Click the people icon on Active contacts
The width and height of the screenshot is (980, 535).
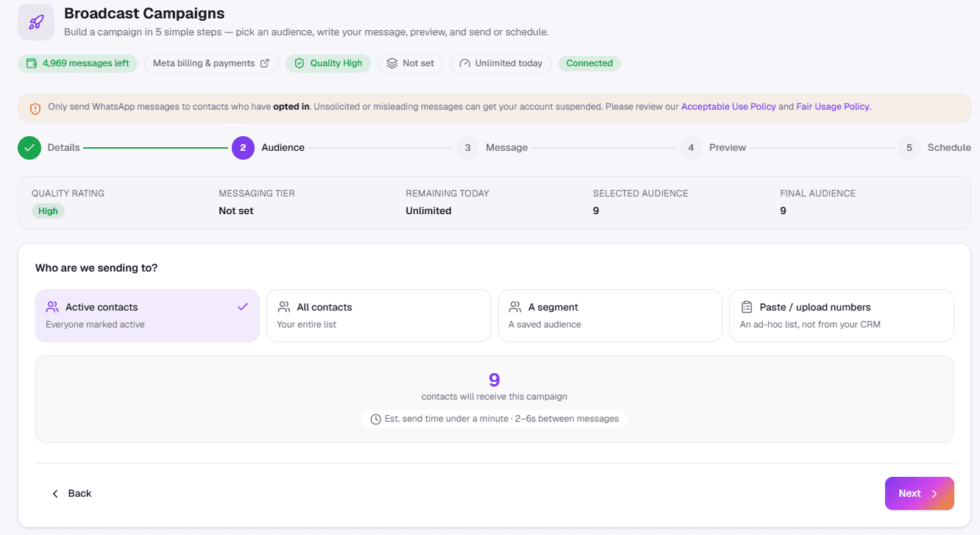[52, 307]
